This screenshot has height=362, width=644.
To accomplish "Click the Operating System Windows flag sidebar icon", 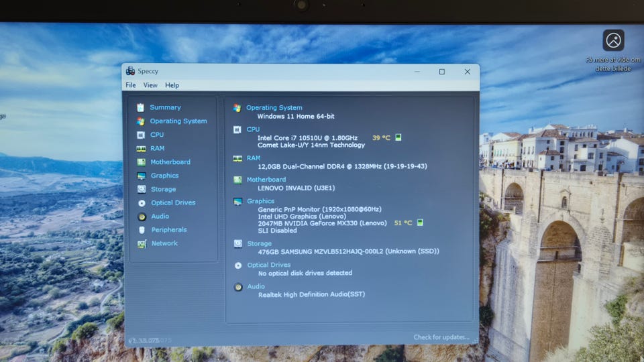I will (x=141, y=121).
